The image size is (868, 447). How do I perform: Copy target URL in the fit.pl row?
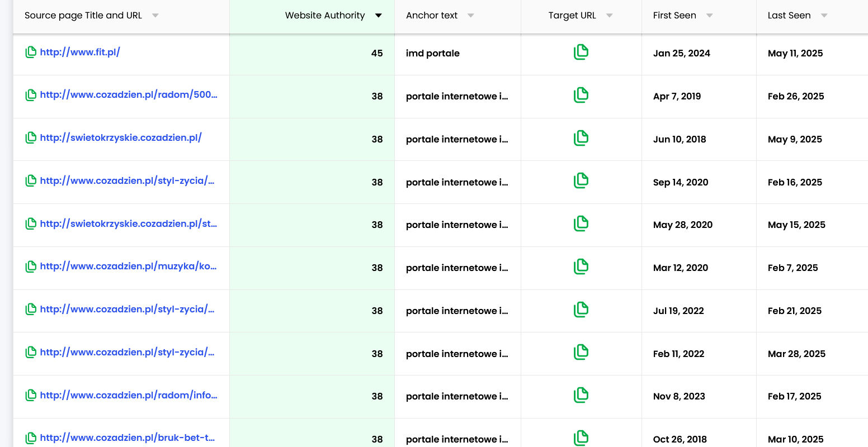581,53
